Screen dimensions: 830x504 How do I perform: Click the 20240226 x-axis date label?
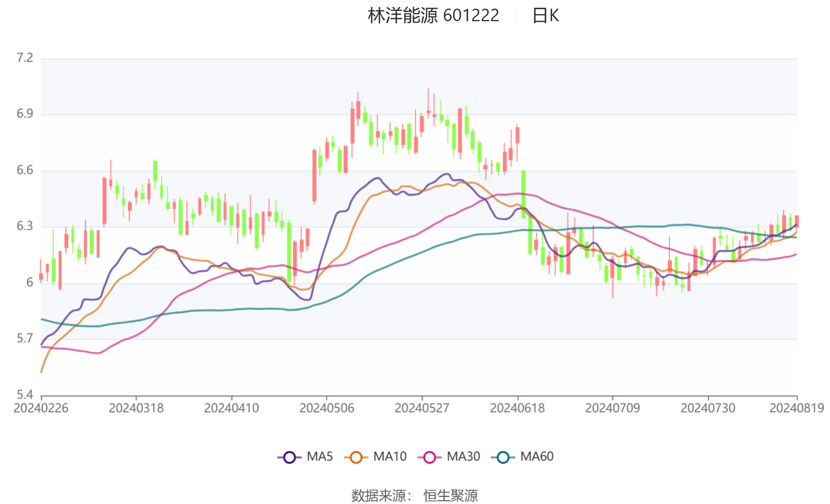[x=41, y=408]
